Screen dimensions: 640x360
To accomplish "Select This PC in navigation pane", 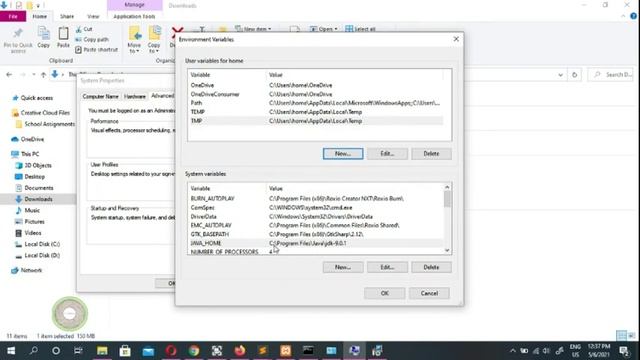I will coord(29,154).
